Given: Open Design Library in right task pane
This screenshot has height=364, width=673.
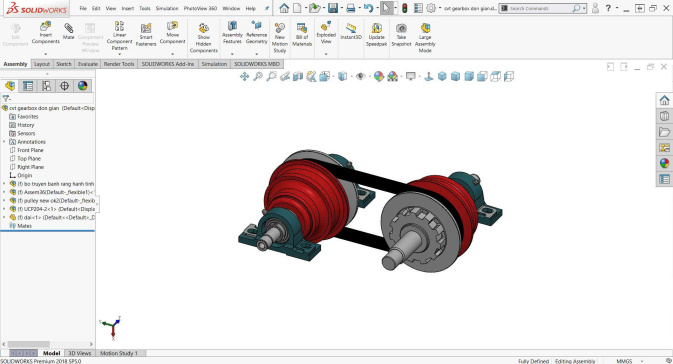Looking at the screenshot, I should (664, 116).
